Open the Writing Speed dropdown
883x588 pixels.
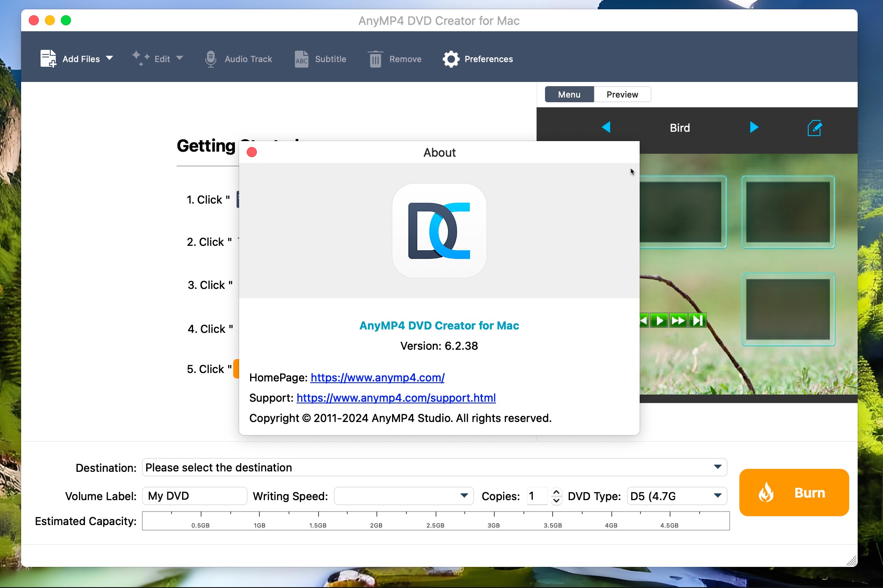(403, 496)
